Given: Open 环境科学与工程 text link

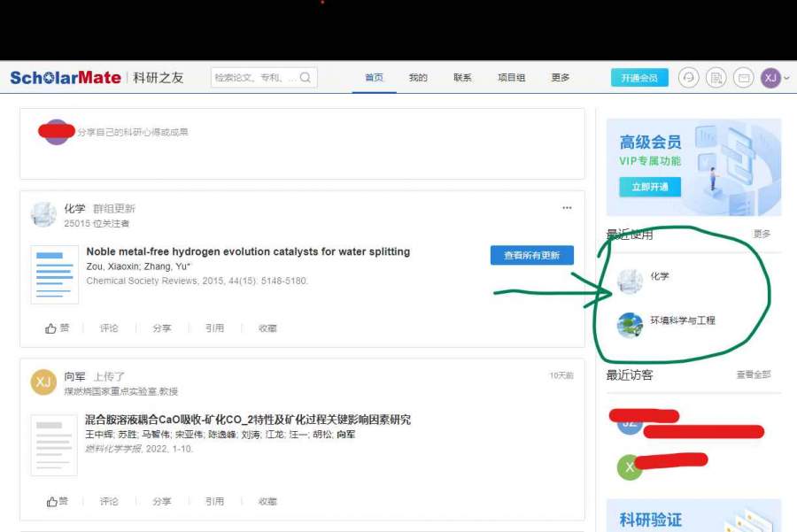Looking at the screenshot, I should pyautogui.click(x=683, y=320).
